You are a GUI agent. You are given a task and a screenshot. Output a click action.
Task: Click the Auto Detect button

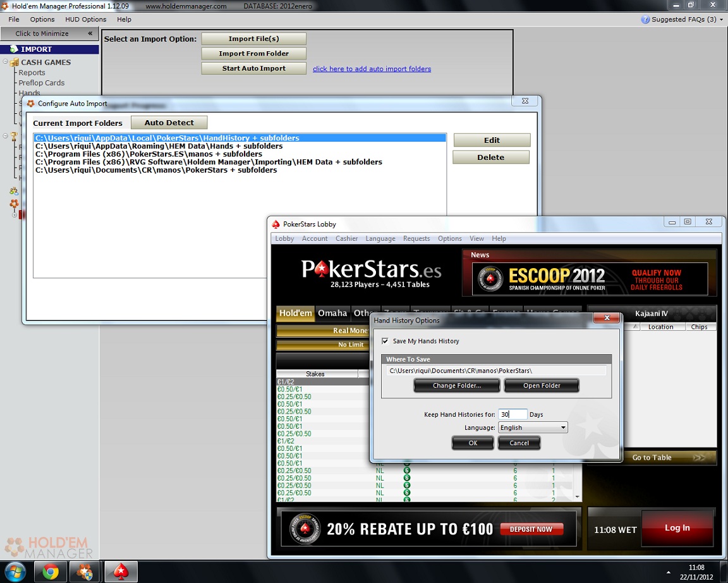(x=169, y=123)
